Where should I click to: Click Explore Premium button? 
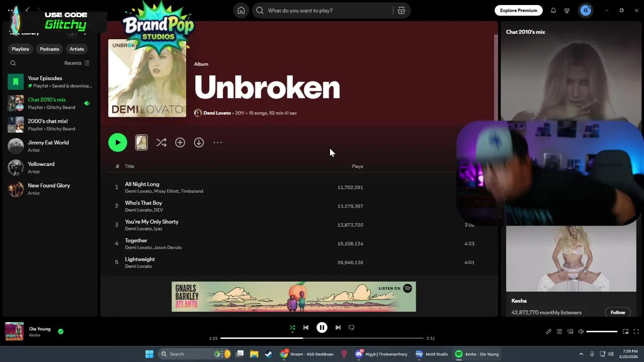point(518,11)
